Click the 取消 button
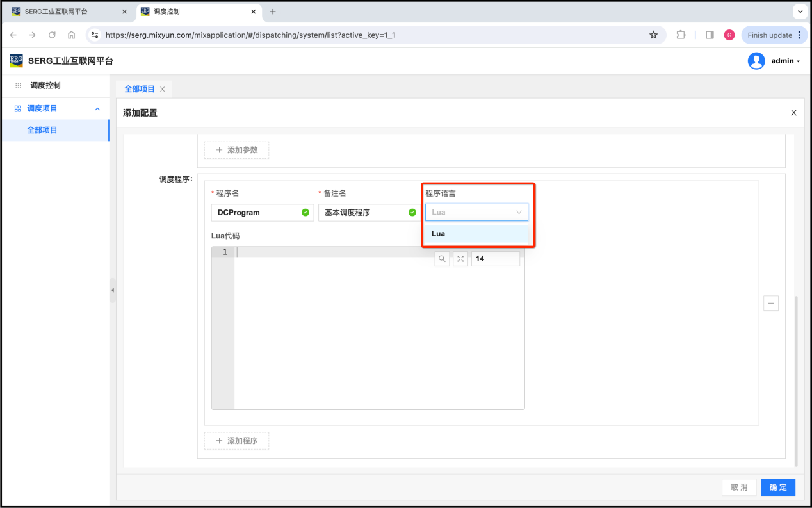This screenshot has height=508, width=812. point(739,487)
